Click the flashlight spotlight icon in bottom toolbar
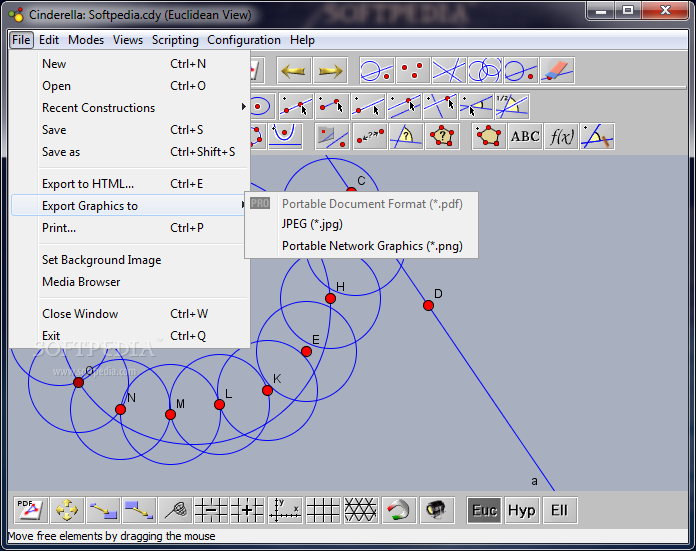Image resolution: width=696 pixels, height=551 pixels. click(x=437, y=510)
